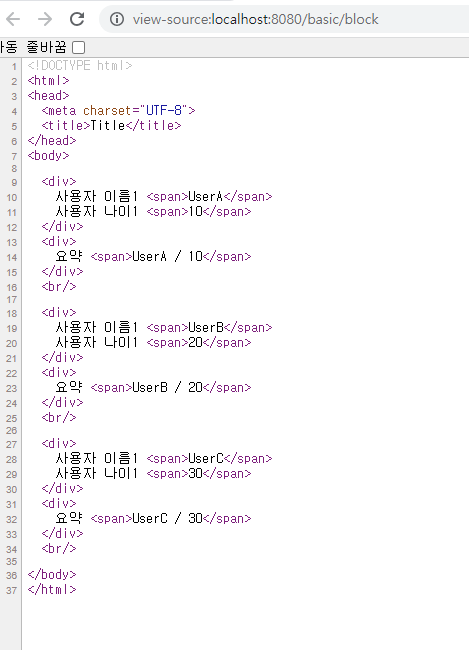Click the <!DOCTYPE html> text on line 1
Screen dimensions: 469x650
(x=80, y=65)
